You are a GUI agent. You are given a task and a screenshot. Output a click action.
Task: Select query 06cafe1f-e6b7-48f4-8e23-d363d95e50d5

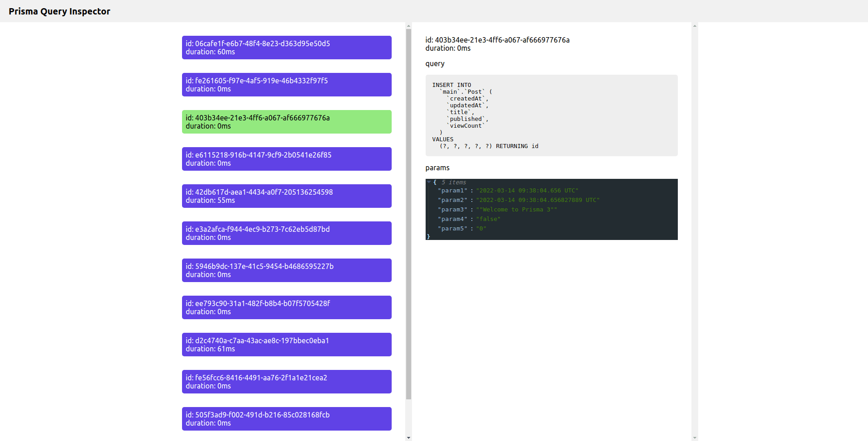287,48
